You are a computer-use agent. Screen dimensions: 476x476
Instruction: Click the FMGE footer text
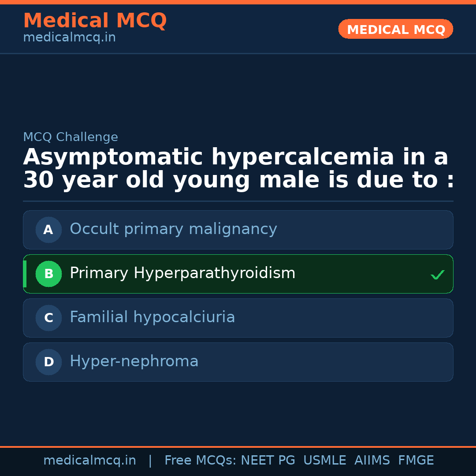tap(416, 461)
